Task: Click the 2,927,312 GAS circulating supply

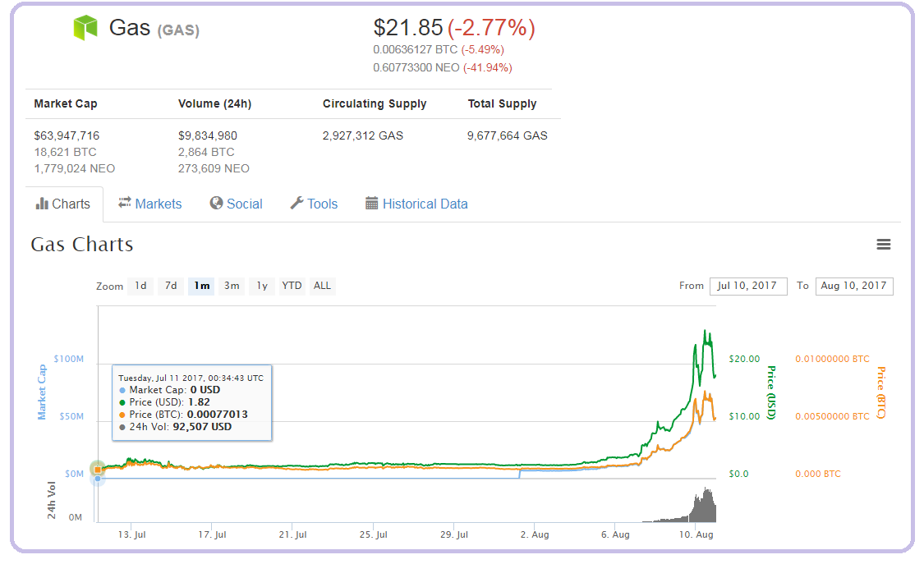Action: pos(363,136)
